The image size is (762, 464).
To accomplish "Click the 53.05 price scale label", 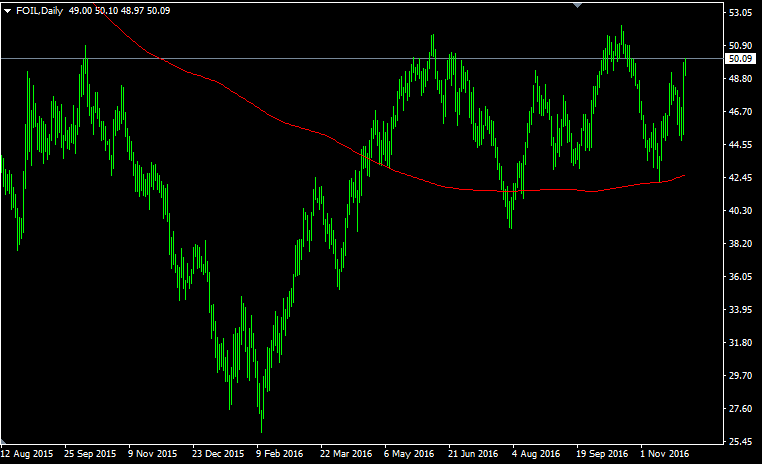I will coord(741,13).
